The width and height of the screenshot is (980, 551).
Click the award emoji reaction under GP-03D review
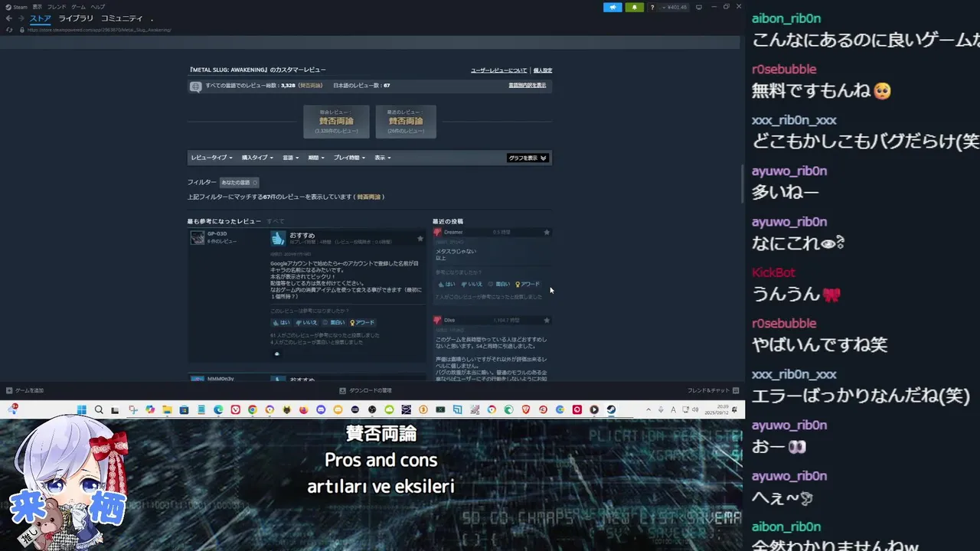coord(277,354)
